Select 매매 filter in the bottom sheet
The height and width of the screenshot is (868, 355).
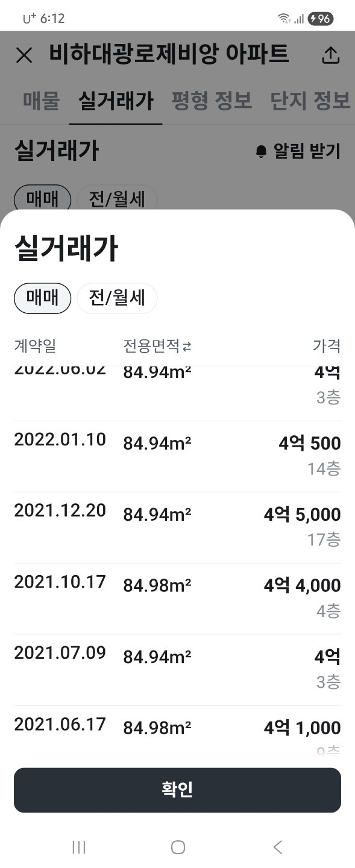43,298
